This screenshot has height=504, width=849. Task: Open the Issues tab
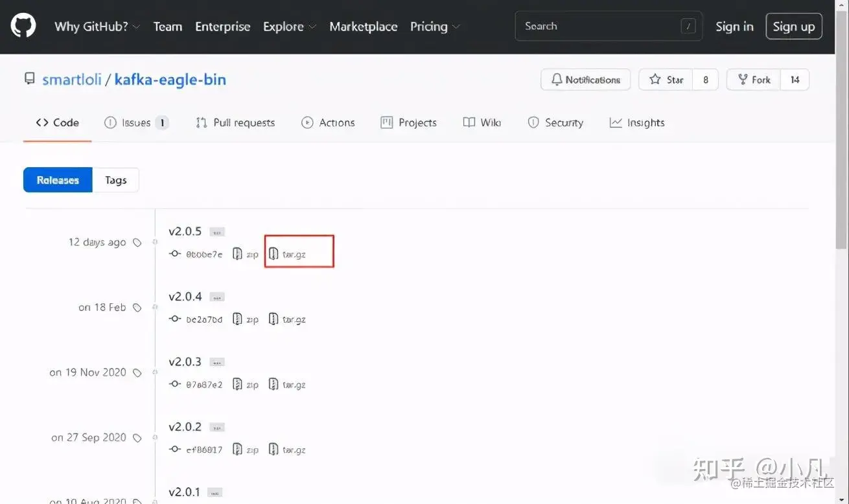[137, 122]
